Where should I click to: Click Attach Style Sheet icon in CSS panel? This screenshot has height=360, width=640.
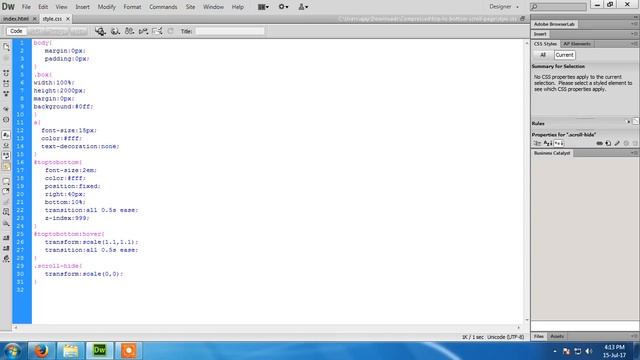599,143
